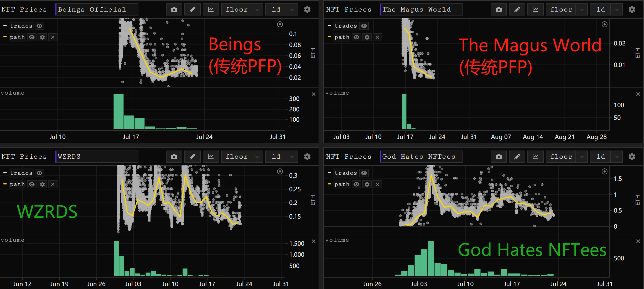Viewport: 644px width, 289px height.
Task: Open path settings gear in God Hates NFTees chart
Action: tap(367, 184)
